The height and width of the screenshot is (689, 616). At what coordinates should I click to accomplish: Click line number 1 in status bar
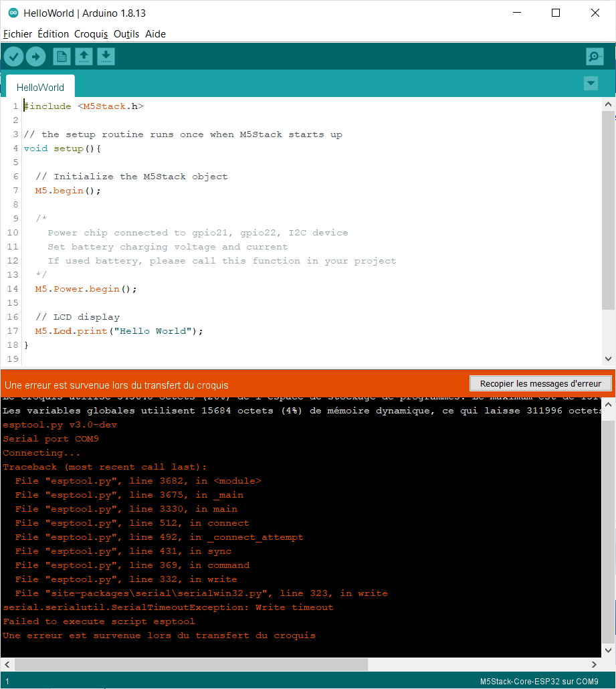7,682
